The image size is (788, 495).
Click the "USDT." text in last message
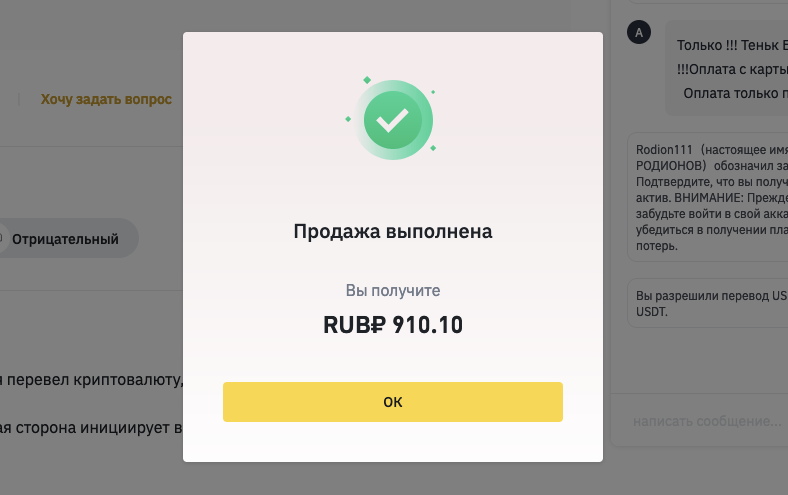pos(652,312)
